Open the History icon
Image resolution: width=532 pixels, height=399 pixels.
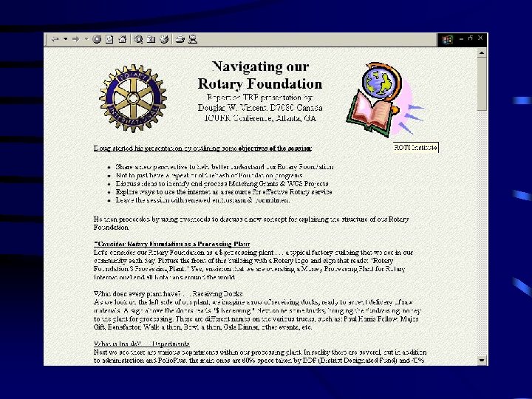(164, 39)
